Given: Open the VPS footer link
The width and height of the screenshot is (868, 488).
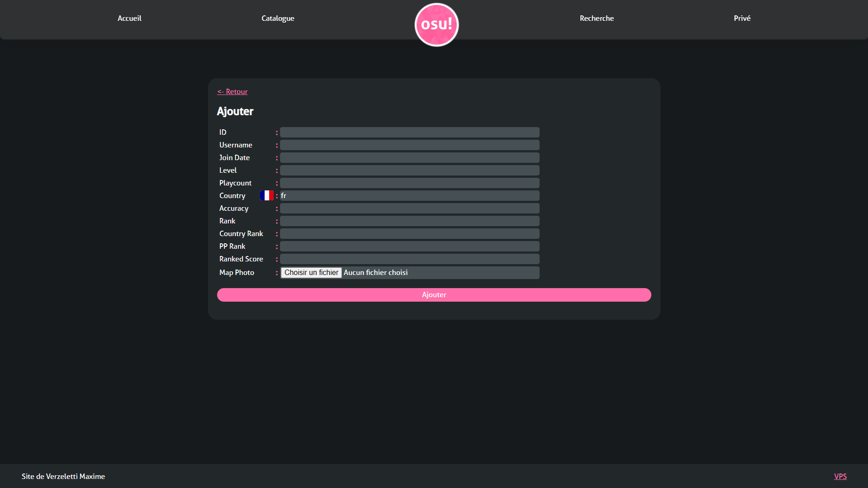Looking at the screenshot, I should click(840, 476).
